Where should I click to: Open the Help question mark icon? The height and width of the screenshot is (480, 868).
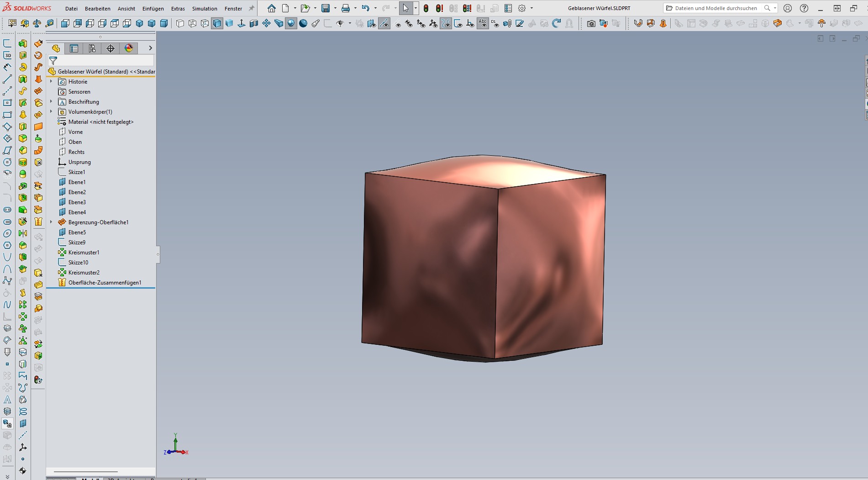click(x=804, y=8)
